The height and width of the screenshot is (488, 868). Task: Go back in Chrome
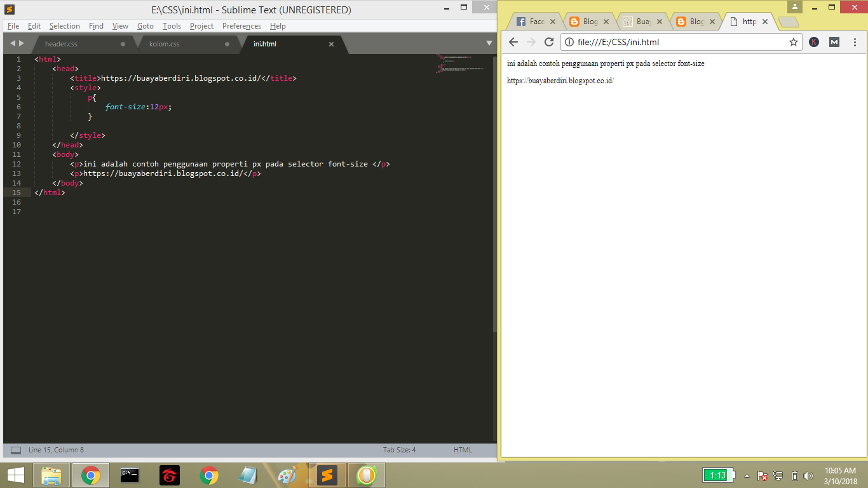tap(513, 42)
